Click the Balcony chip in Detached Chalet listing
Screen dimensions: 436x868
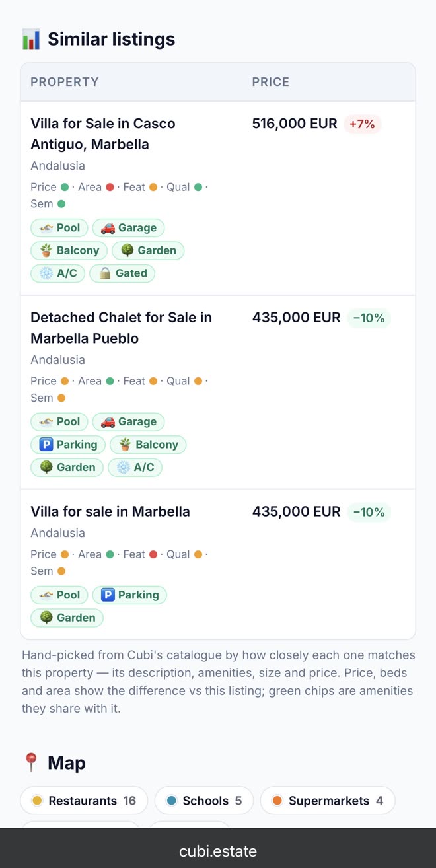[148, 445]
